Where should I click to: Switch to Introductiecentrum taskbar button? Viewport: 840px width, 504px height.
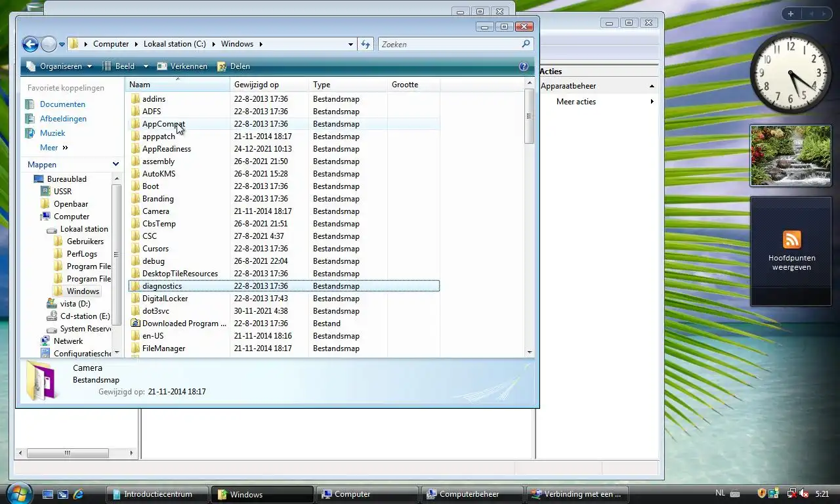157,494
